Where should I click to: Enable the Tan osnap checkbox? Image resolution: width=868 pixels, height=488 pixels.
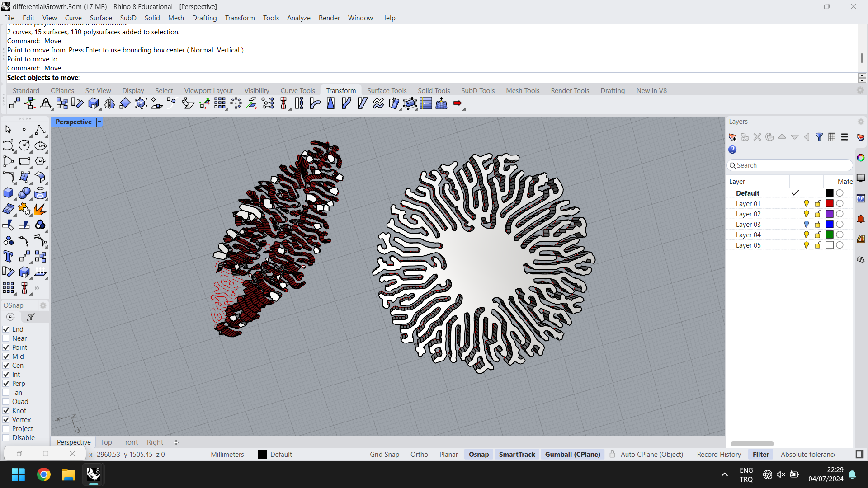click(6, 393)
